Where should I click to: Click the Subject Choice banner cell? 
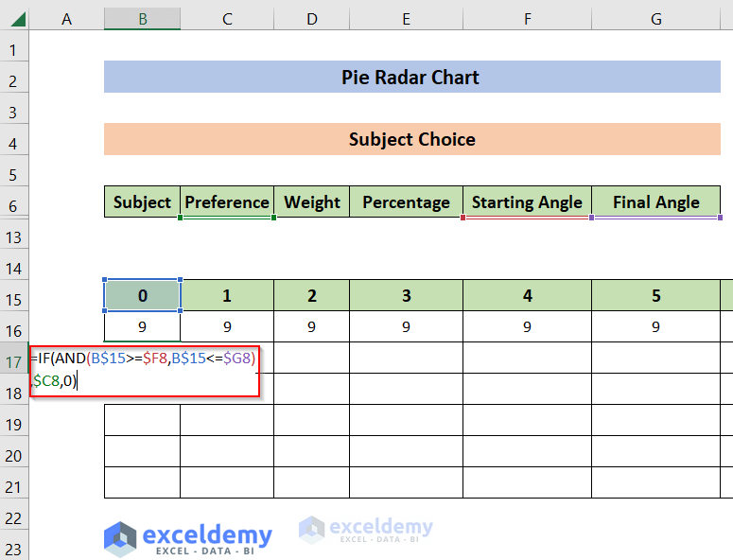[411, 139]
